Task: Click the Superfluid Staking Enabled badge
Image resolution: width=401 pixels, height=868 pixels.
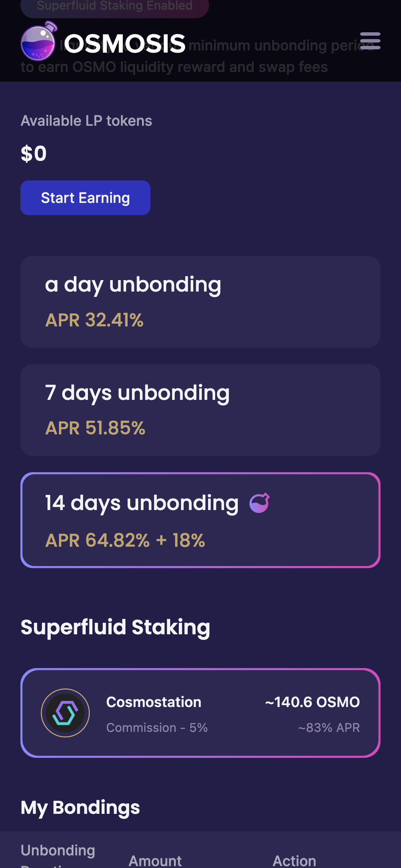Action: tap(115, 7)
